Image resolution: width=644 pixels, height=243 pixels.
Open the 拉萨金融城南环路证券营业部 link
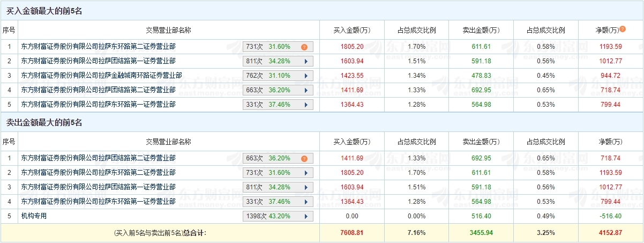point(101,76)
